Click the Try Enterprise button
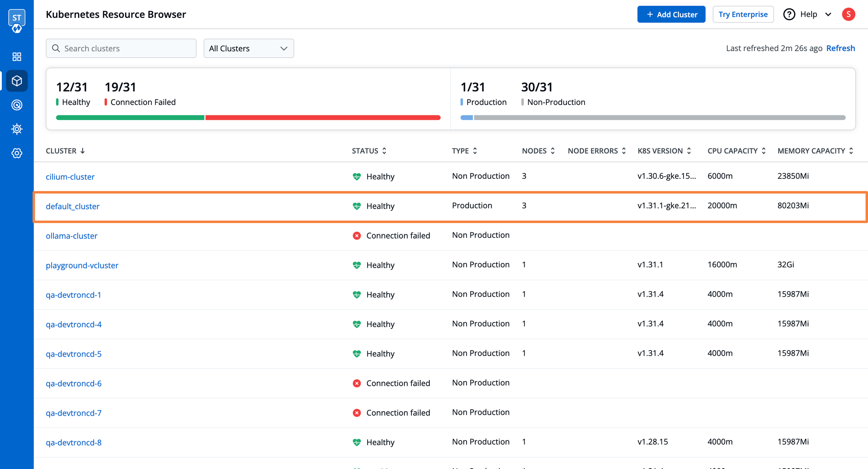 point(743,14)
